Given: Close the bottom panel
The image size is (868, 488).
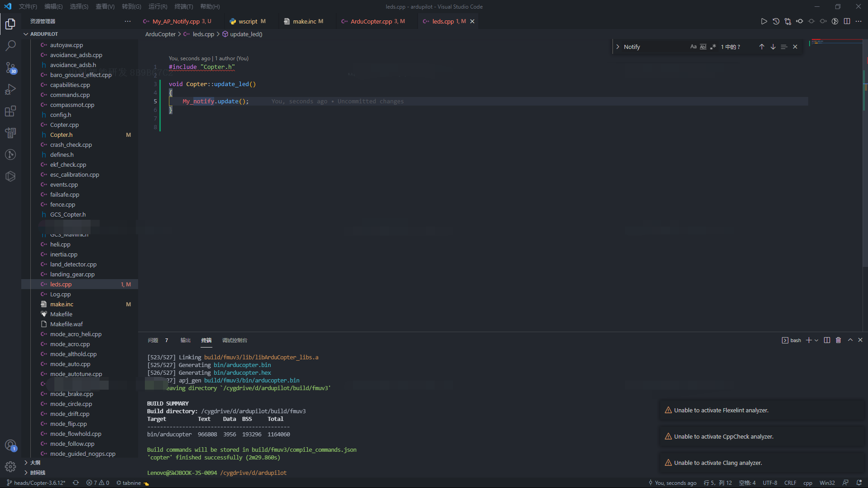Looking at the screenshot, I should 860,340.
